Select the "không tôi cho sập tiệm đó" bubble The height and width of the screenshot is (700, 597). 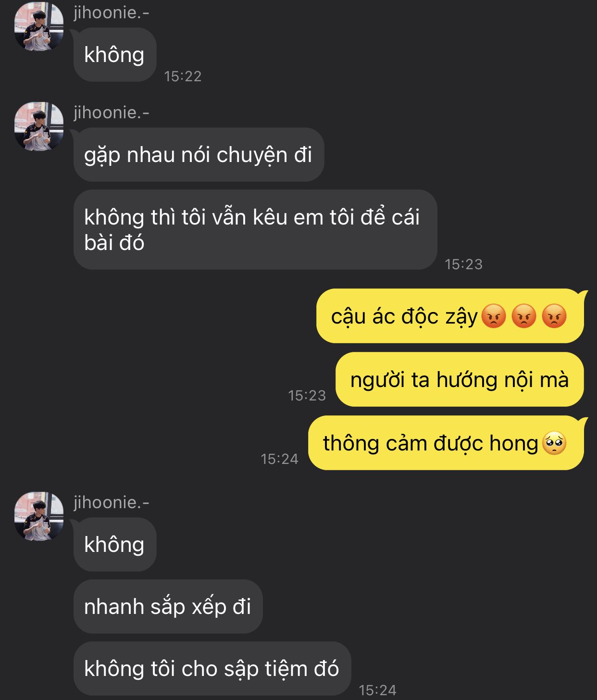coord(212,668)
